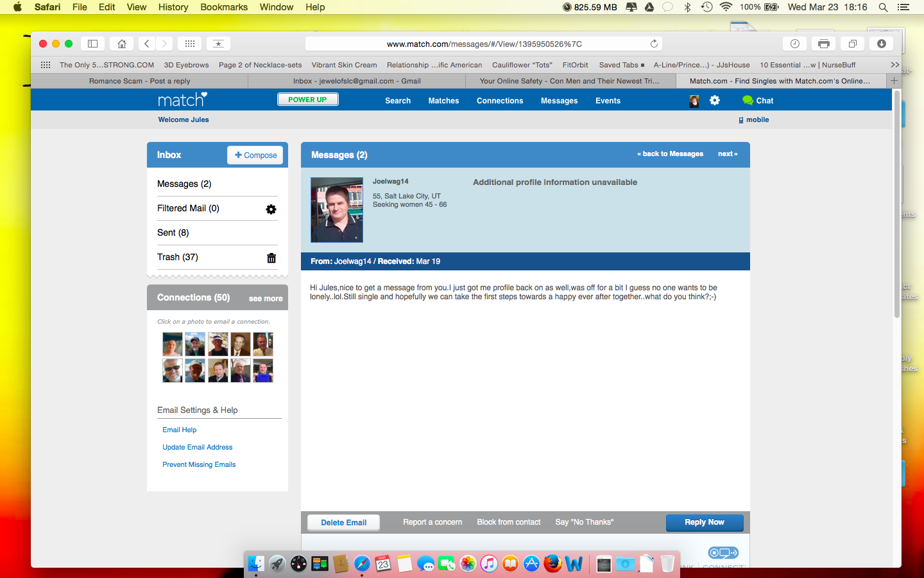Click the Safari address bar
924x578 pixels.
[484, 44]
